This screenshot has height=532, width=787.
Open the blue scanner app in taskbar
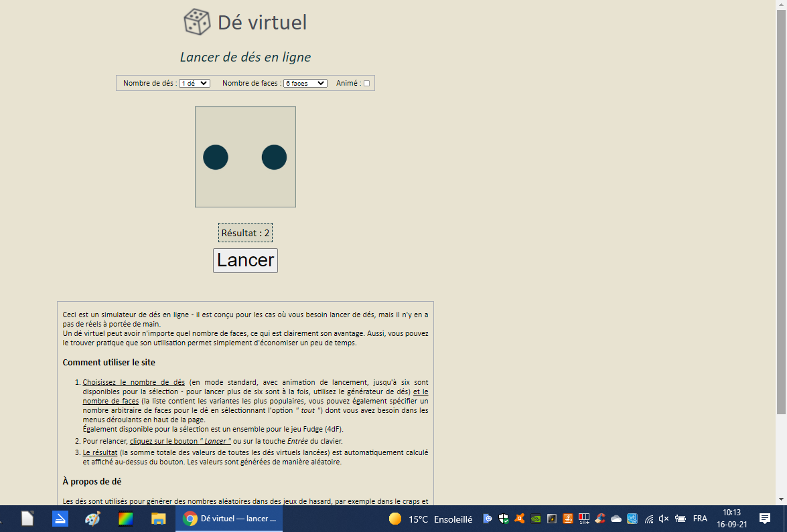60,519
